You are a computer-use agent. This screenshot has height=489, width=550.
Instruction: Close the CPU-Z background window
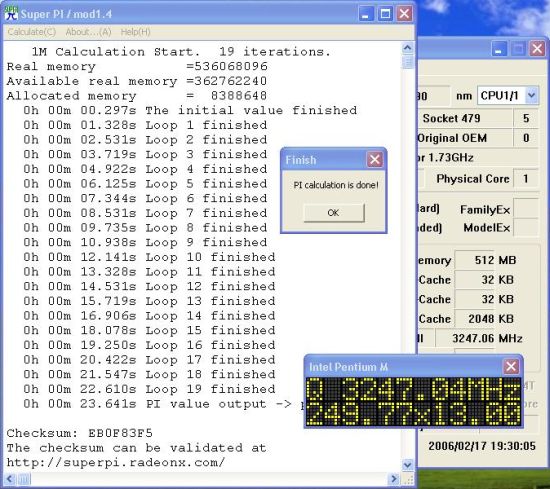pos(537,49)
